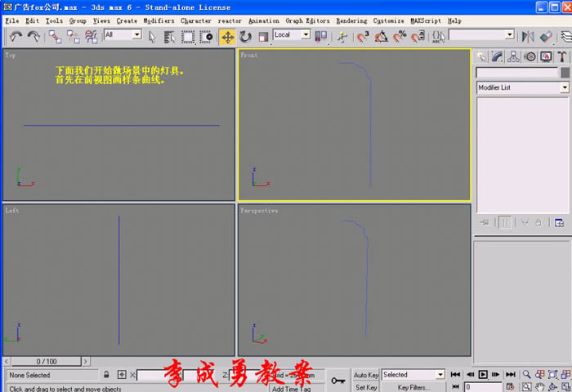
Task: Click the Bind to Space Warp icon
Action: [92, 37]
